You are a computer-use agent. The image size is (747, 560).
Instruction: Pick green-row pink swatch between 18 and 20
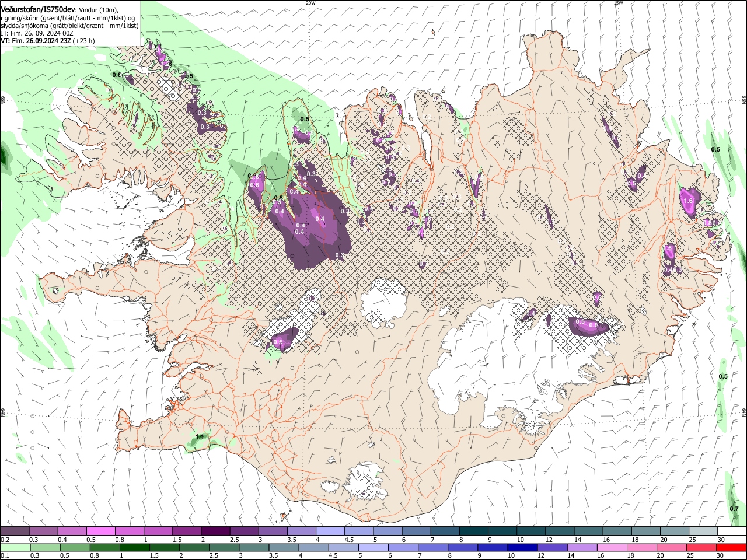642,547
